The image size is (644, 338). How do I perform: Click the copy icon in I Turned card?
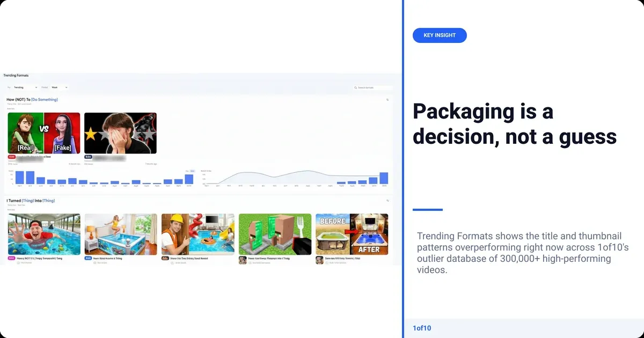[387, 201]
